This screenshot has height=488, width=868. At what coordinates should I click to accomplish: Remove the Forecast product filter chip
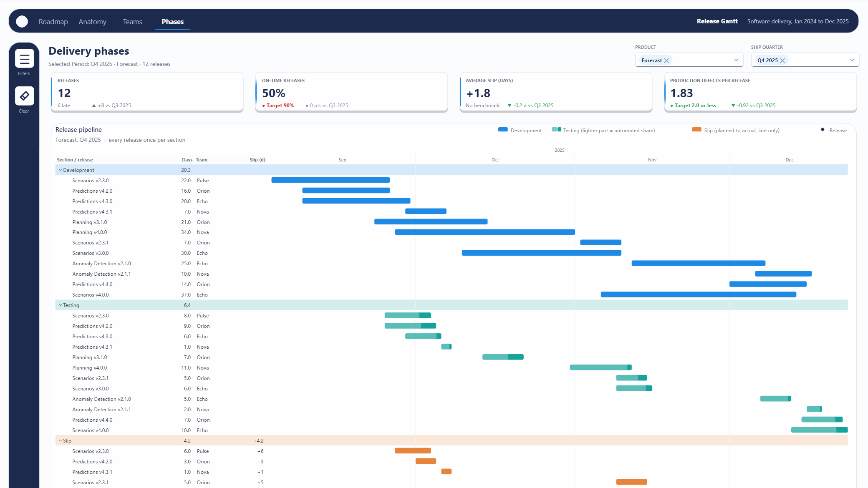(666, 60)
